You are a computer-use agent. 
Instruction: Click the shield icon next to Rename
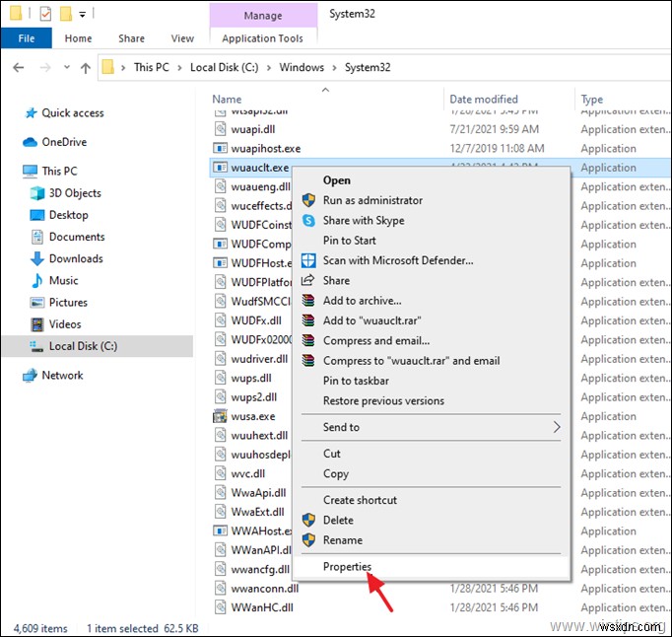click(308, 540)
